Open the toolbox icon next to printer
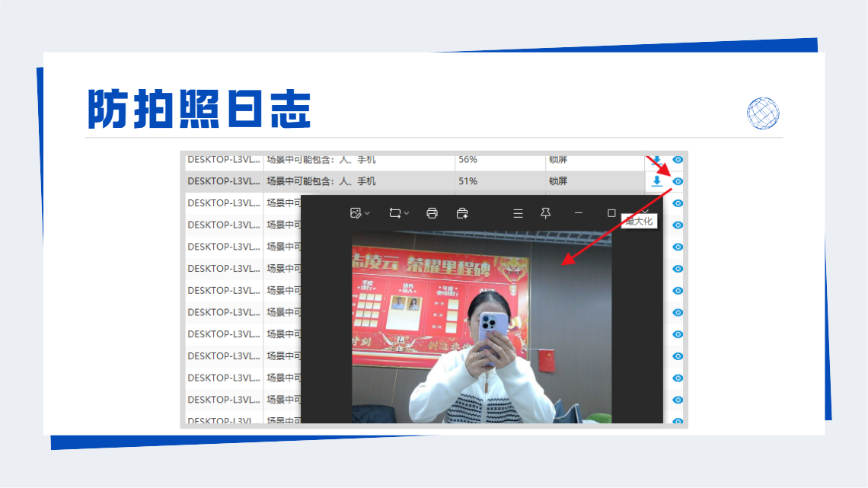The height and width of the screenshot is (488, 868). [x=462, y=213]
